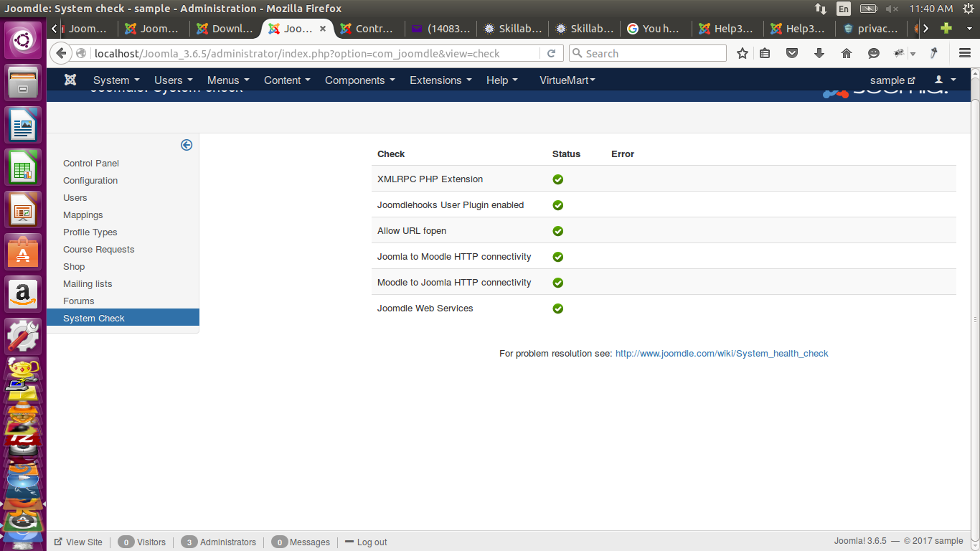Click the browser back button
The width and height of the screenshot is (980, 551).
point(61,54)
